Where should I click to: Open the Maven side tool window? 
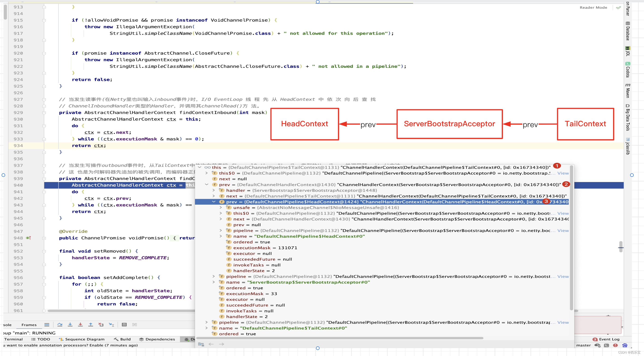click(x=627, y=90)
